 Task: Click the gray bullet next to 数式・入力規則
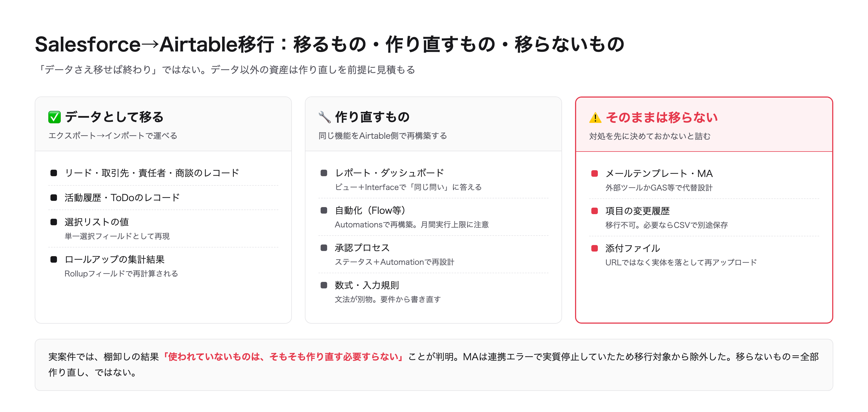click(324, 285)
